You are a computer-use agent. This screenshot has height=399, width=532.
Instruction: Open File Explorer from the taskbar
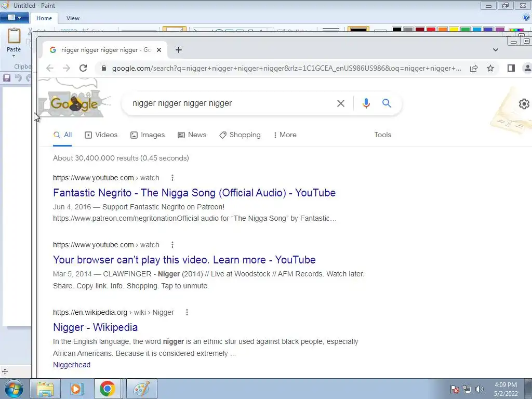45,389
